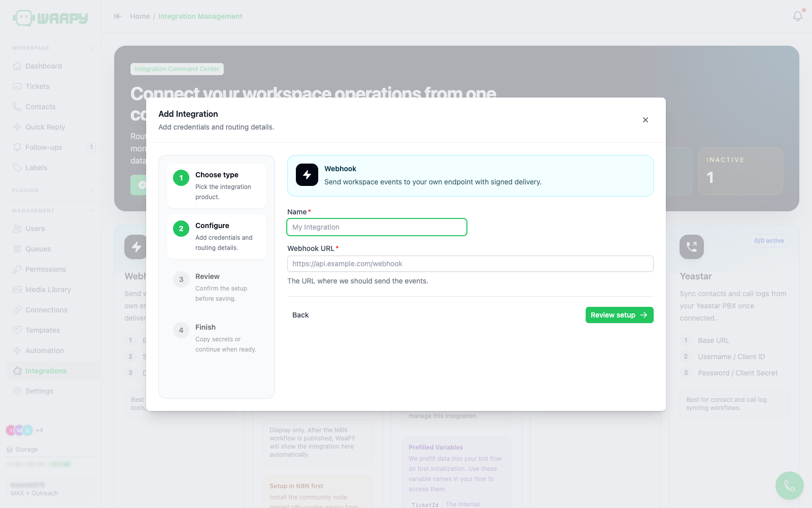The width and height of the screenshot is (812, 508).
Task: Click 'Username / Client ID' text
Action: tap(731, 357)
